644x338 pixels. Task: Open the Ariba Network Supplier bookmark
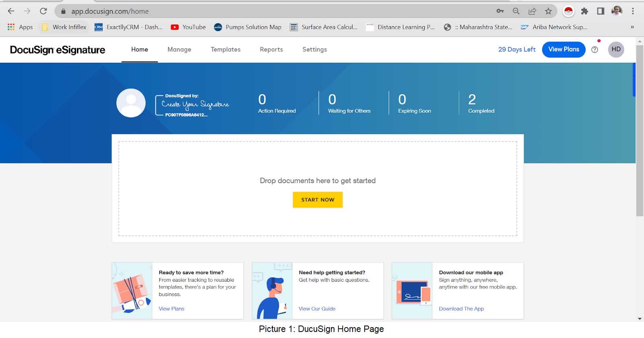pyautogui.click(x=554, y=27)
